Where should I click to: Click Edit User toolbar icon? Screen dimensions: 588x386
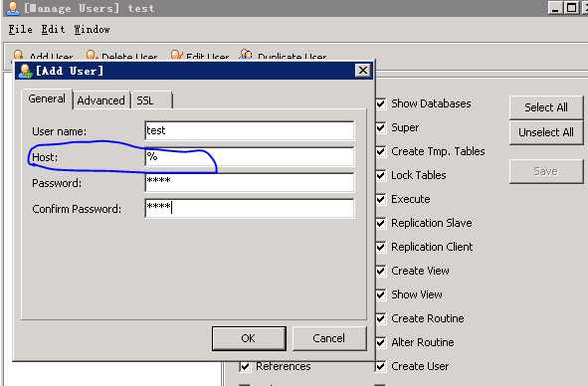click(x=176, y=55)
